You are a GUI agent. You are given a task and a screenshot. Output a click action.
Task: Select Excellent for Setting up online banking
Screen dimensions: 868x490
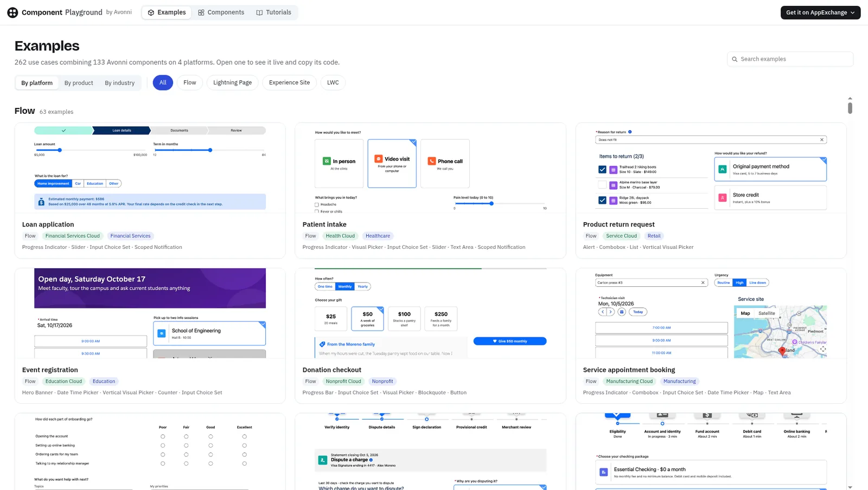coord(245,446)
